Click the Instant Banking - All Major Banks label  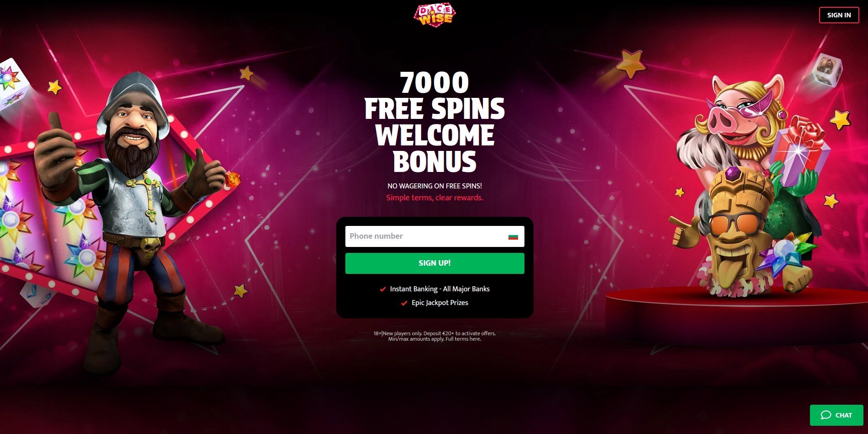coord(439,289)
